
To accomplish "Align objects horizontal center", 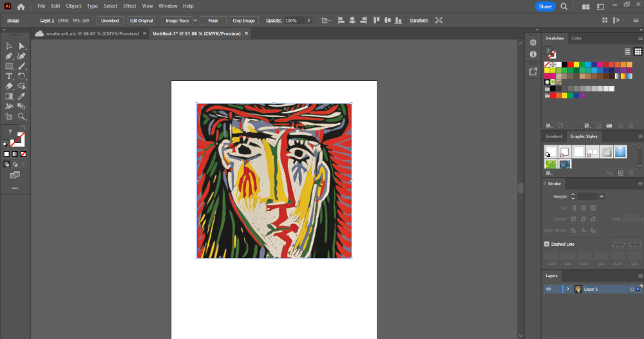I will [352, 21].
